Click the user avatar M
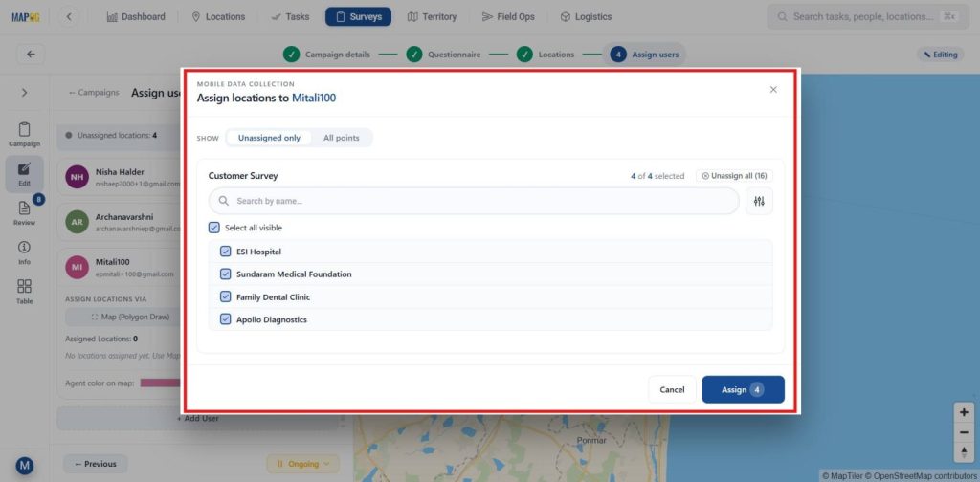 pos(24,466)
